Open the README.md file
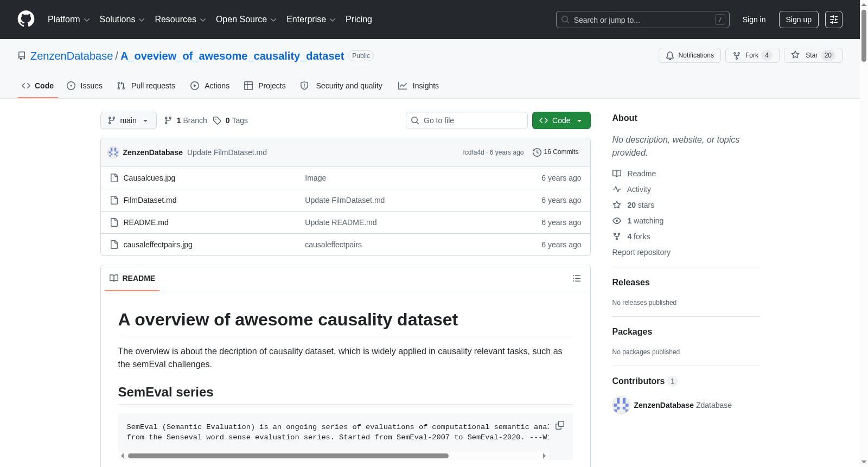The image size is (868, 467). tap(146, 222)
